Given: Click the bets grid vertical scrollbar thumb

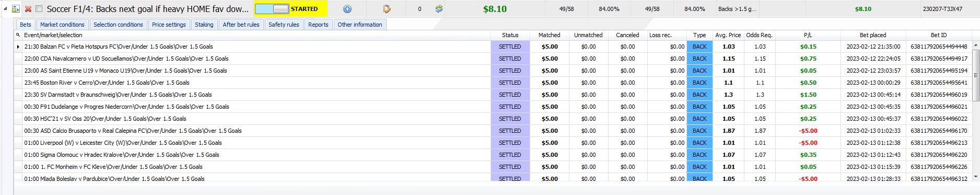Looking at the screenshot, I should click(x=975, y=75).
